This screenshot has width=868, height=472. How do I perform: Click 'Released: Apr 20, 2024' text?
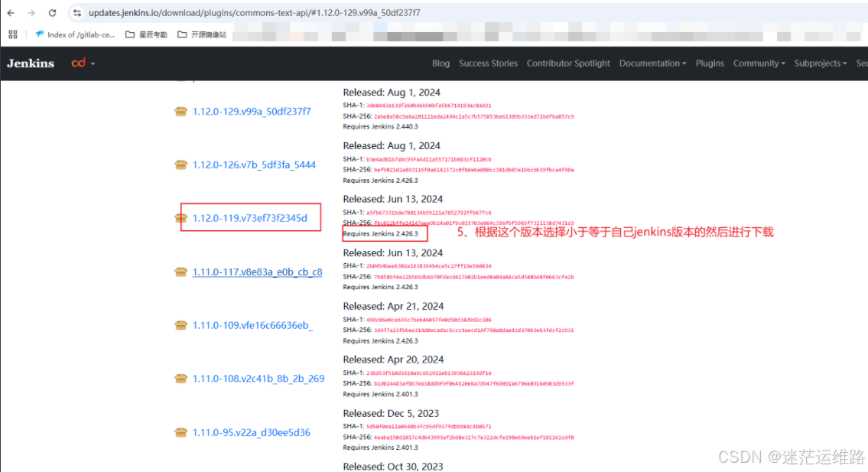tap(393, 360)
